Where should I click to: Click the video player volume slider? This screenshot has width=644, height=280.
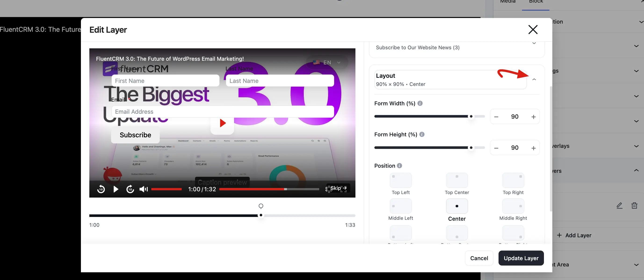click(166, 189)
